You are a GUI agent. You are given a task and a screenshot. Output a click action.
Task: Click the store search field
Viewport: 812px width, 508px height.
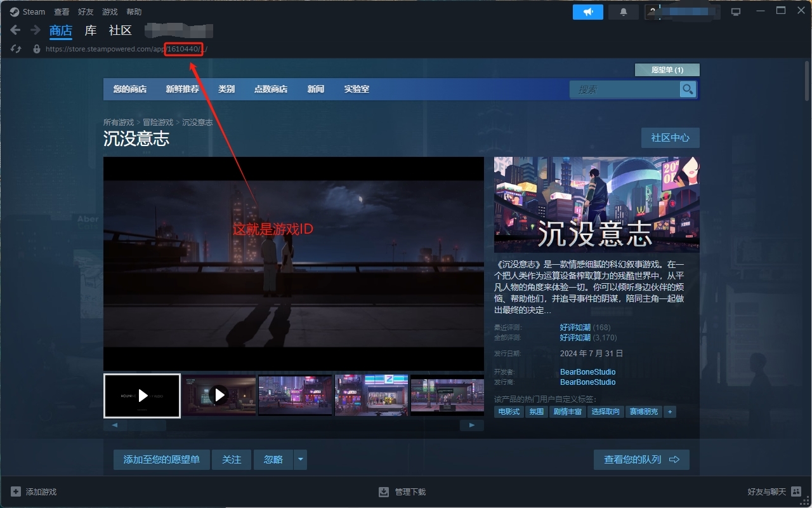[624, 90]
